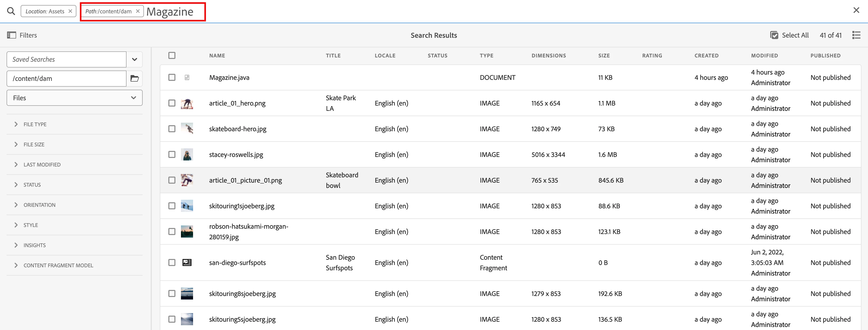This screenshot has width=868, height=330.
Task: Open the folder browse path icon
Action: pyautogui.click(x=134, y=78)
